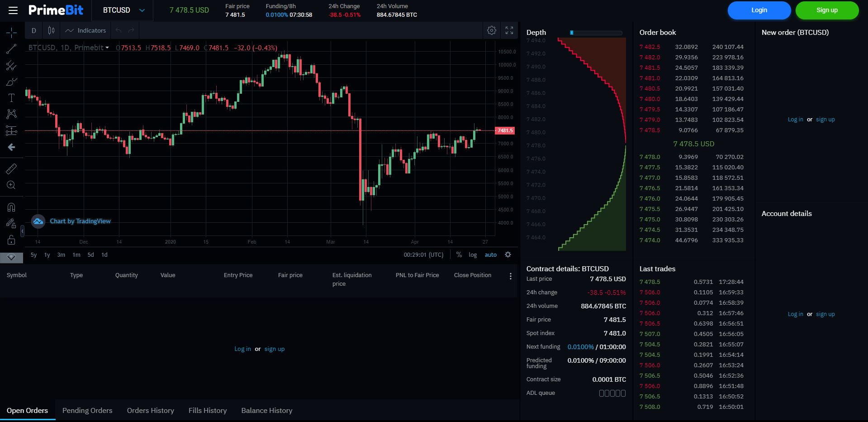
Task: Enable magnet mode for drawings
Action: tap(11, 207)
